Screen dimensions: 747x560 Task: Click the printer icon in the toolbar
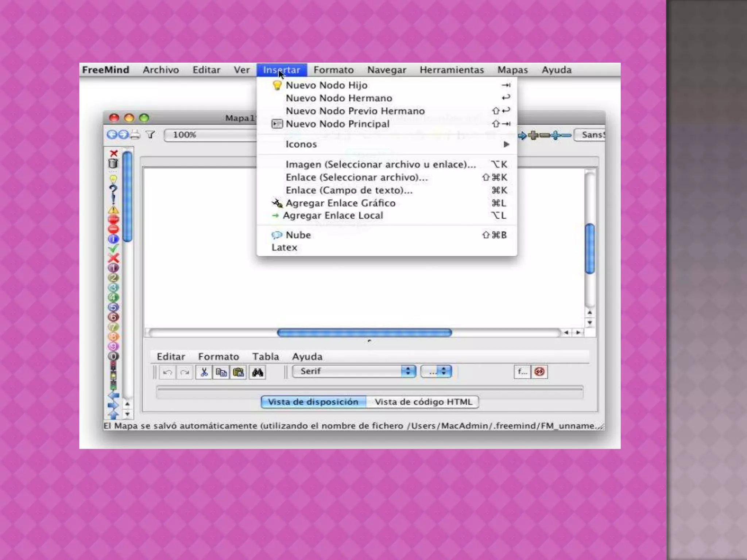click(135, 135)
